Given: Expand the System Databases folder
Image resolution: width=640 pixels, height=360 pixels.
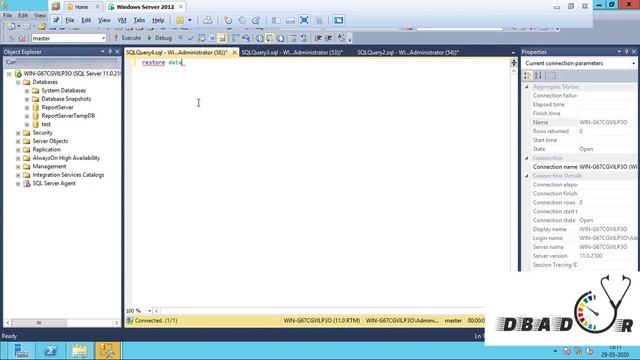Looking at the screenshot, I should tap(27, 91).
